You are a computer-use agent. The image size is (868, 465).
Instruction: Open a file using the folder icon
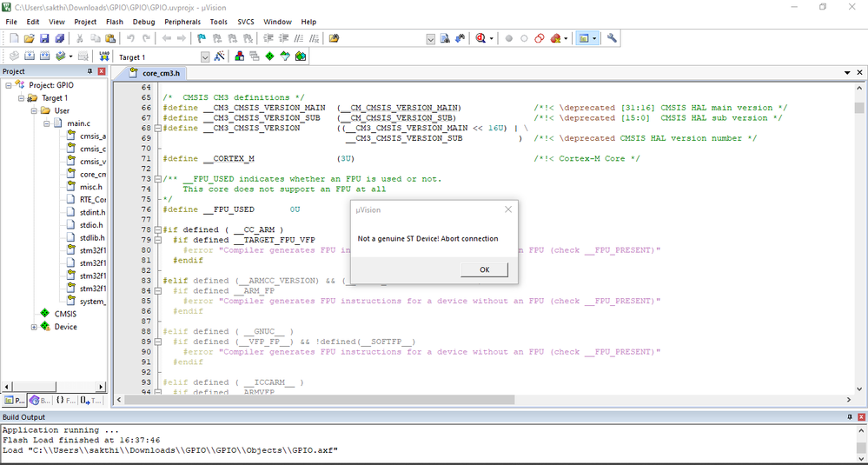30,38
